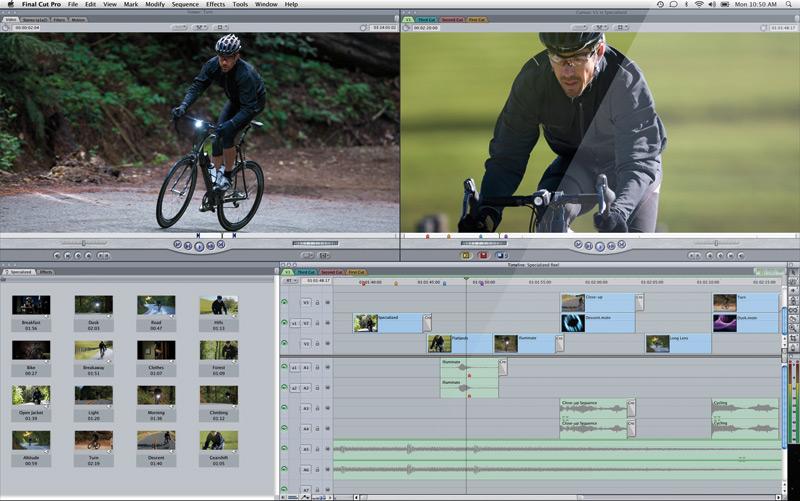This screenshot has height=501, width=800.
Task: Toggle Auto Select on track V1
Action: tap(328, 344)
